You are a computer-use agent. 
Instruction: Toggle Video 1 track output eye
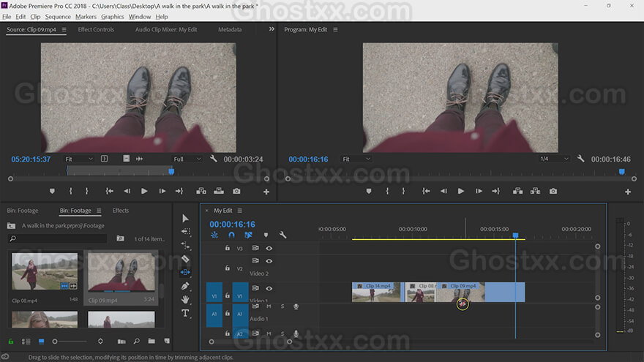[269, 289]
